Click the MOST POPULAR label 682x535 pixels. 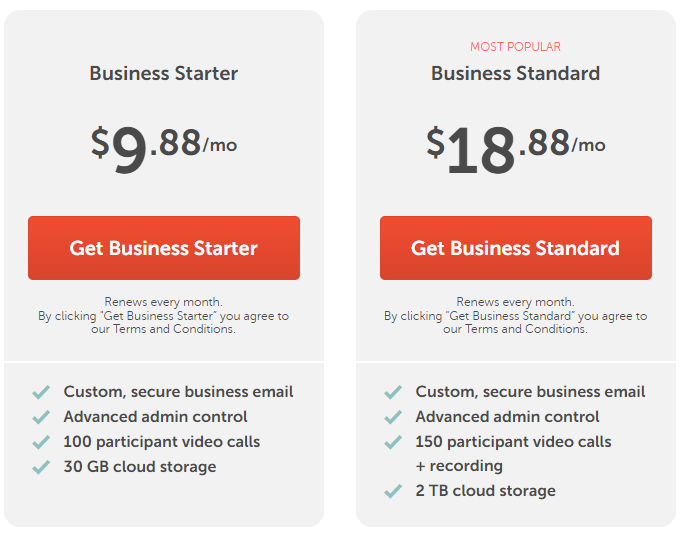pyautogui.click(x=515, y=47)
